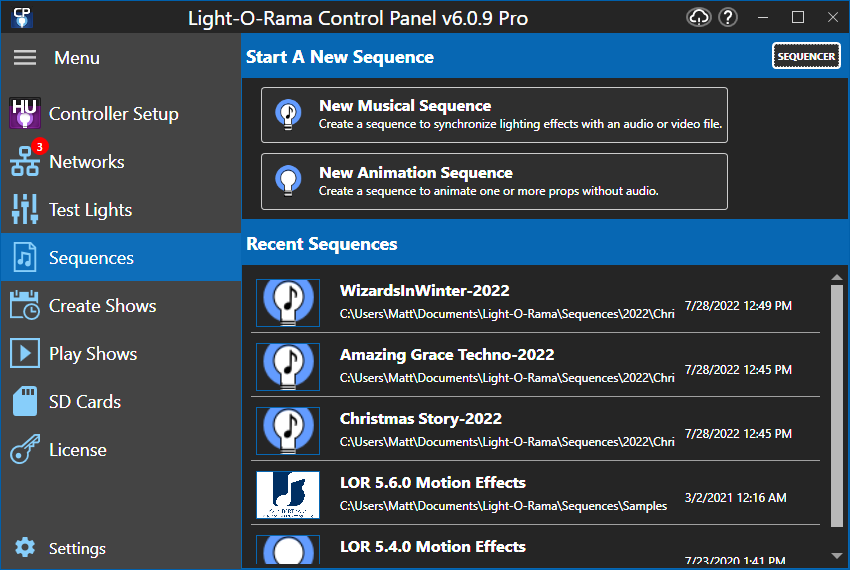Open Create Shows calendar icon
This screenshot has height=570, width=850.
(x=24, y=305)
